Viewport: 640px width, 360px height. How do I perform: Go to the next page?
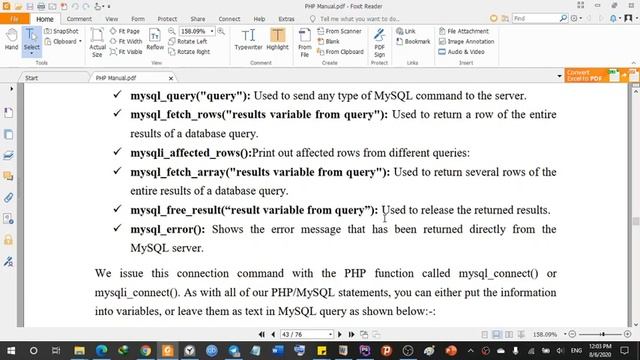[340, 334]
